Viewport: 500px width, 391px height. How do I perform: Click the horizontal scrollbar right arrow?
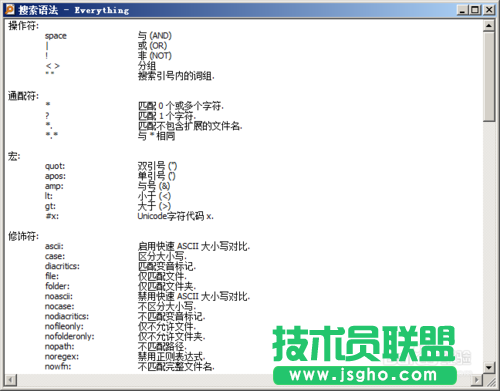pos(477,380)
